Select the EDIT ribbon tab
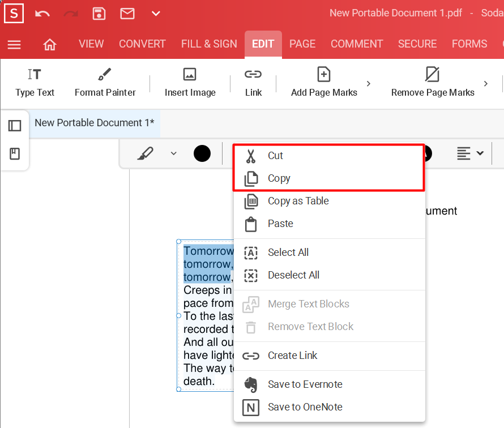 click(x=263, y=44)
